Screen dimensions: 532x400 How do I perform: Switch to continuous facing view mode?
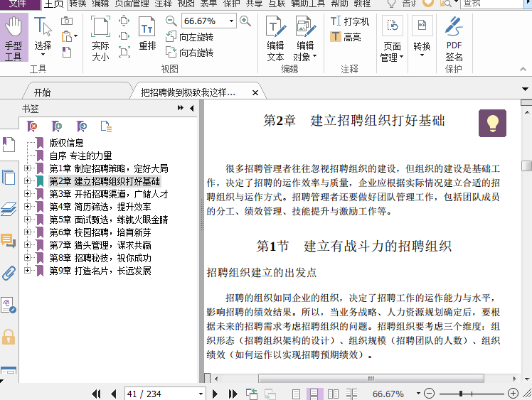pyautogui.click(x=352, y=394)
